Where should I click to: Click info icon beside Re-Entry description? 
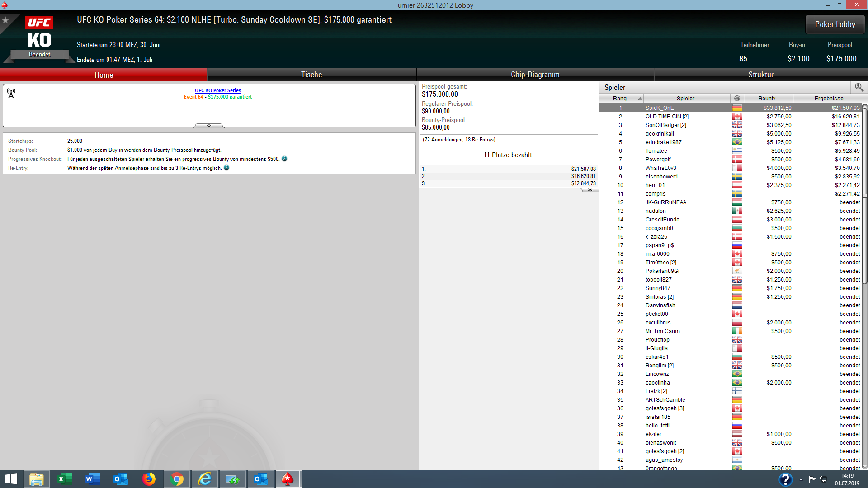click(x=226, y=168)
